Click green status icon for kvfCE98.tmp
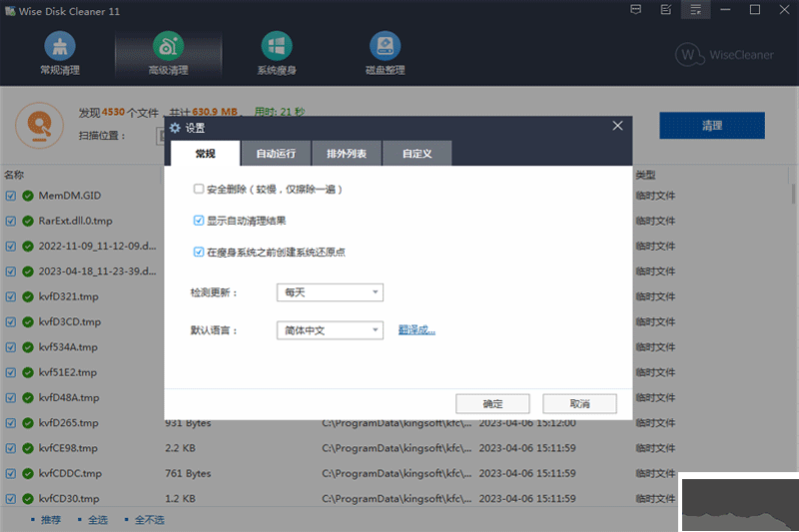 tap(28, 448)
